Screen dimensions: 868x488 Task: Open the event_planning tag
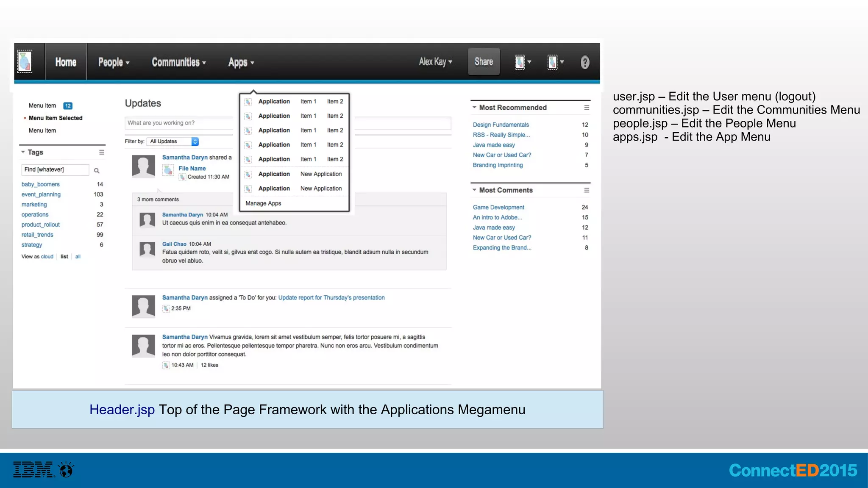coord(41,194)
